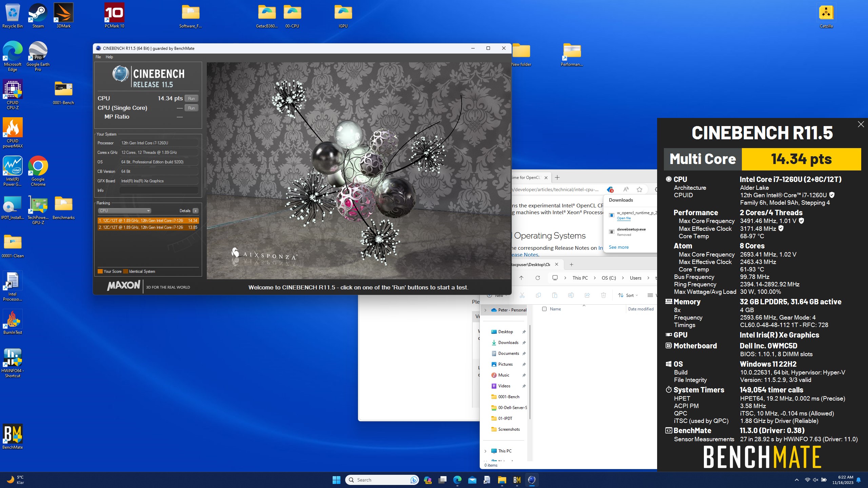Expand the chevron after Users in address bar

(x=648, y=278)
